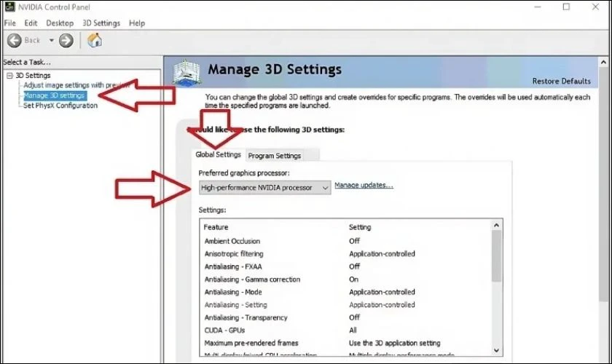Click the Back arrow icon
The image size is (612, 364).
[15, 40]
